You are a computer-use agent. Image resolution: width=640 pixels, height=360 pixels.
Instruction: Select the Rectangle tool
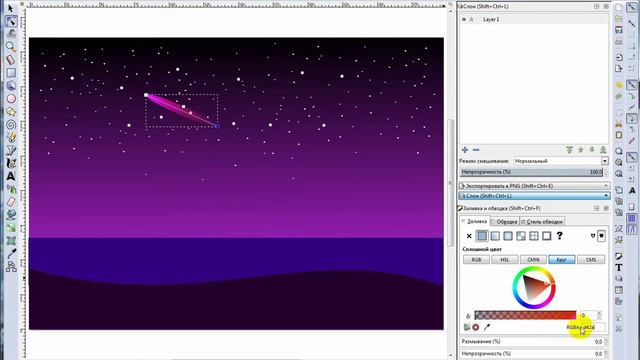pos(11,73)
